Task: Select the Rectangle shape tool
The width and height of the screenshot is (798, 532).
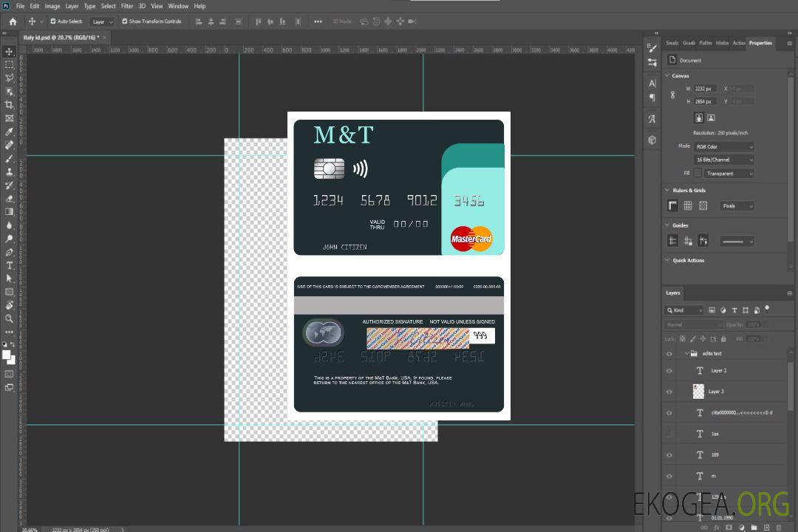Action: click(x=9, y=292)
